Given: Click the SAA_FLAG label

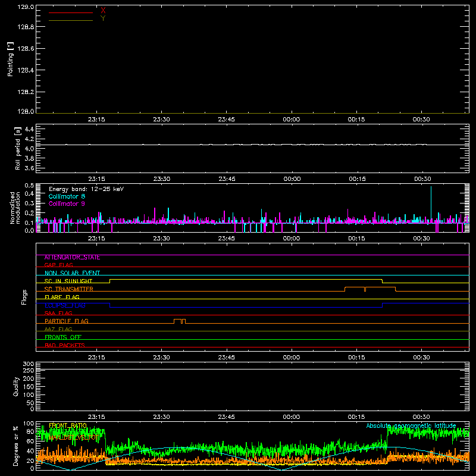Looking at the screenshot, I should 58,313.
